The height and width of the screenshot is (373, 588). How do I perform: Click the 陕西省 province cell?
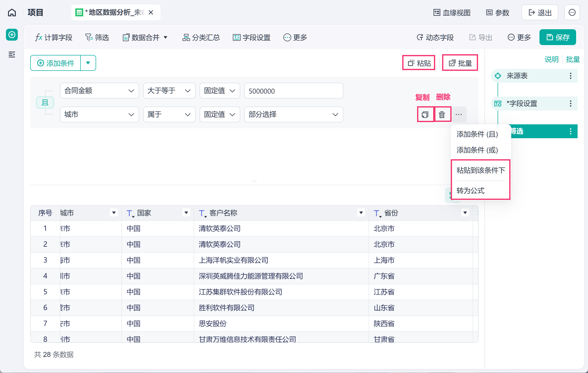click(x=421, y=324)
